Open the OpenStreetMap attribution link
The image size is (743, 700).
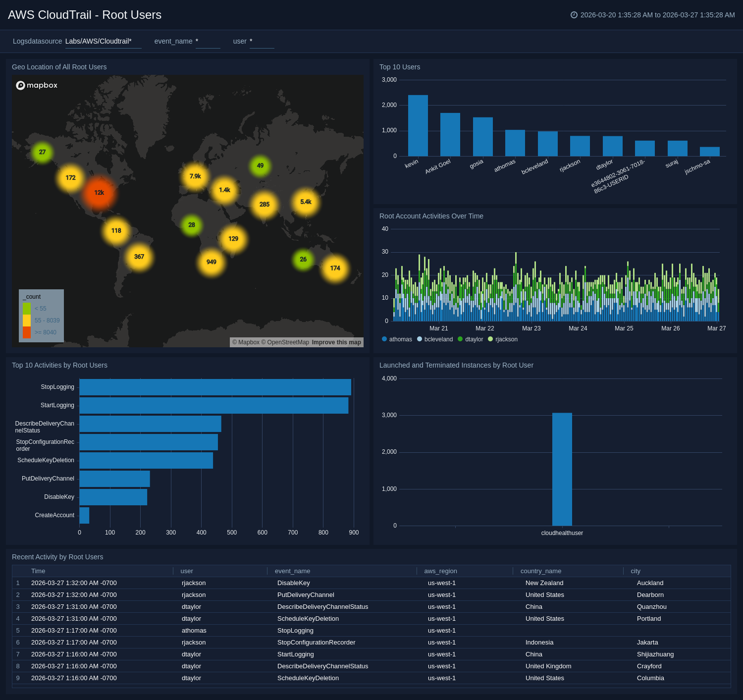click(x=288, y=342)
